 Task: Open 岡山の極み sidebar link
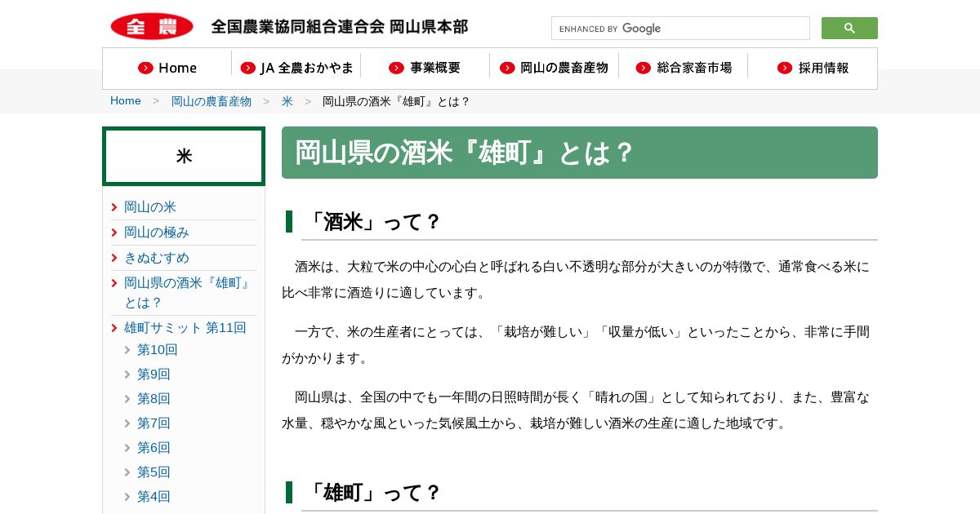pyautogui.click(x=157, y=233)
